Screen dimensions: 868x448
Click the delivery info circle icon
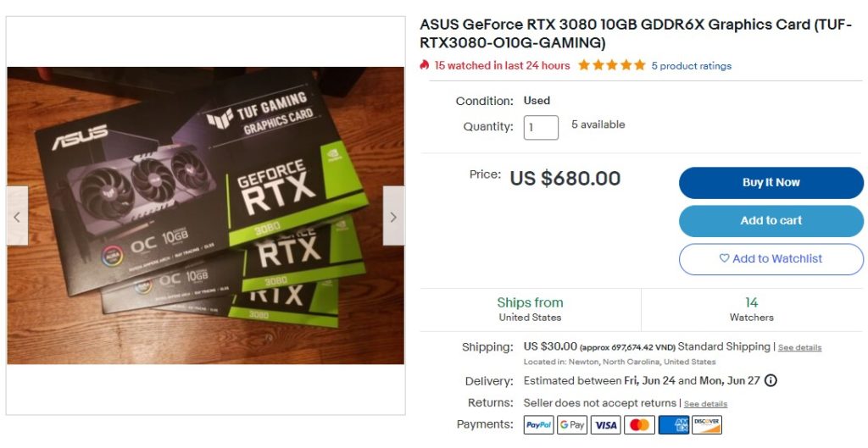(x=771, y=380)
